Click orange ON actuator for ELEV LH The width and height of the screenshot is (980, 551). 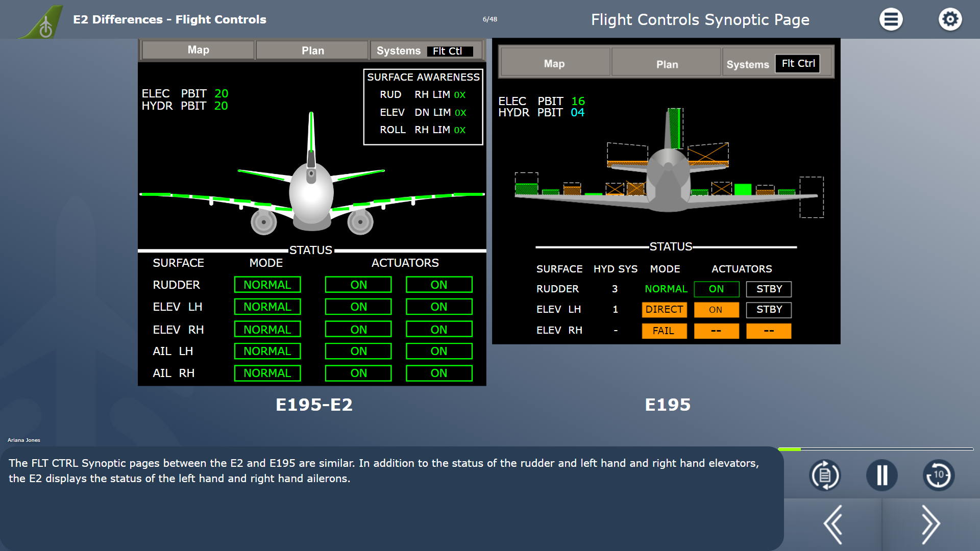pos(716,310)
